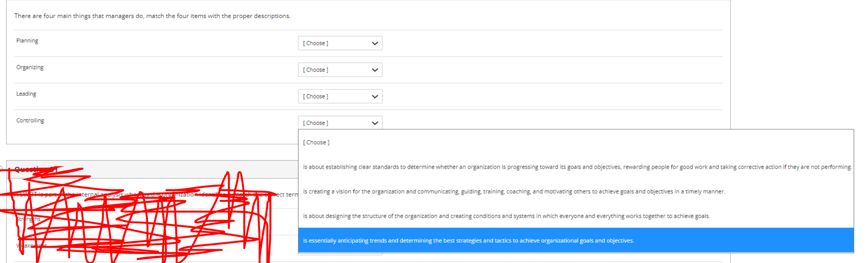
Task: Click the 'four main things managers do' prompt
Action: (x=152, y=16)
